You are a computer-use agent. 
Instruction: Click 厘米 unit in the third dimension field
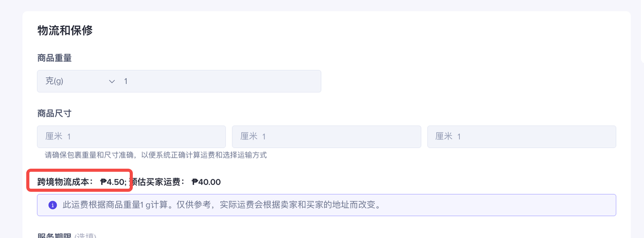(x=443, y=137)
